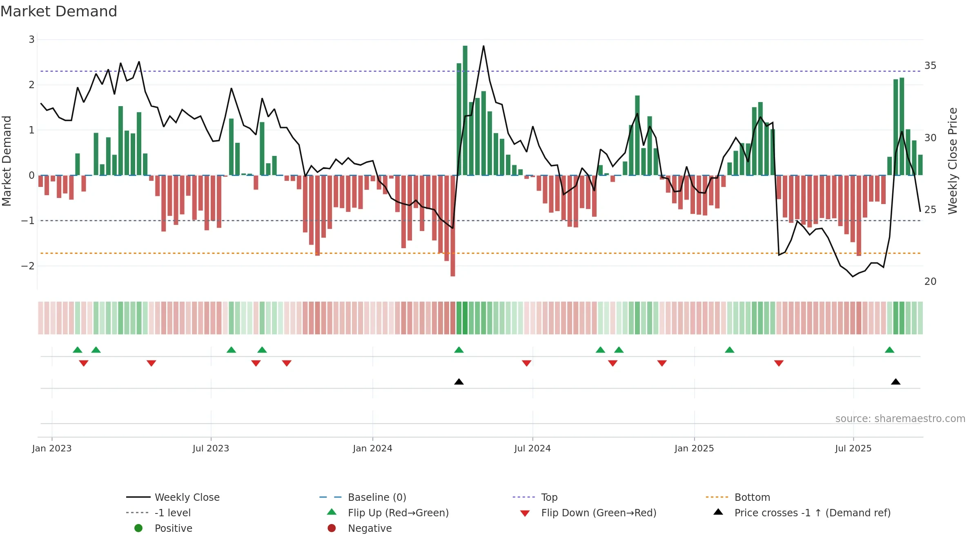This screenshot has width=980, height=551.
Task: Select the red flip-down marker near April 2025
Action: coord(779,363)
